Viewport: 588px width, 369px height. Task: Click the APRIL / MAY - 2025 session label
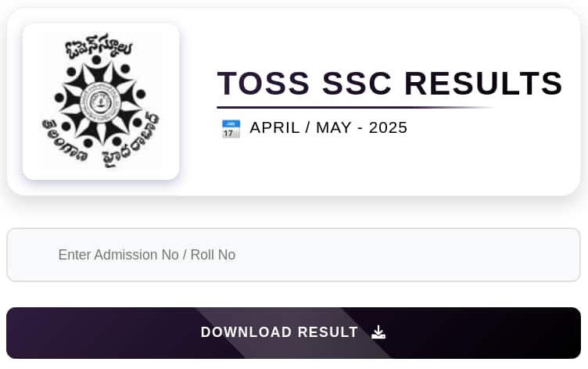(x=328, y=128)
